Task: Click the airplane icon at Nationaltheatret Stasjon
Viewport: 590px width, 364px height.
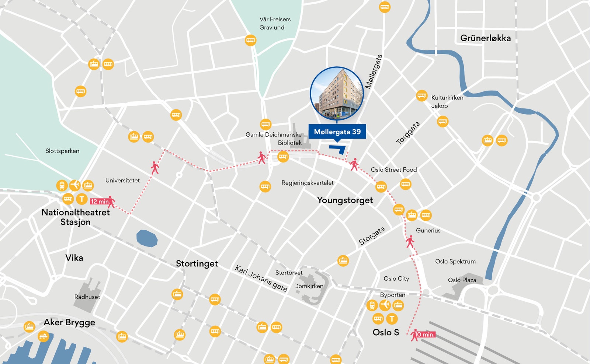Action: pyautogui.click(x=75, y=184)
